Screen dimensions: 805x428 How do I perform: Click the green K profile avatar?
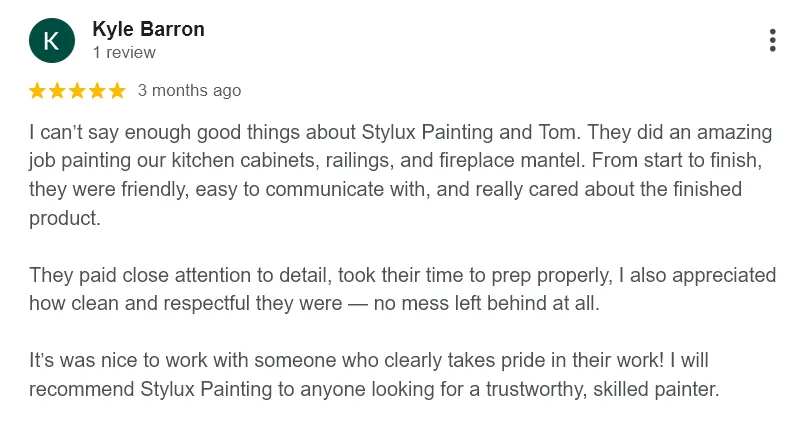[x=52, y=41]
